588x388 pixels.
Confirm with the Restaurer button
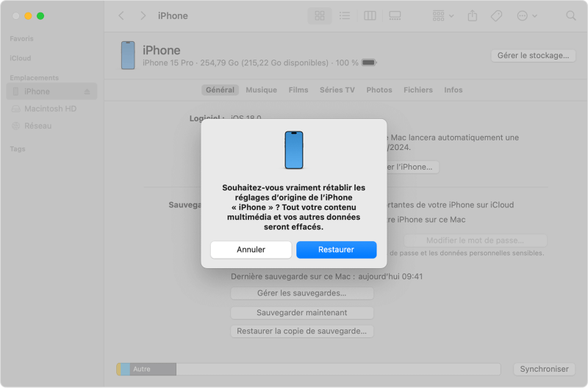tap(337, 250)
